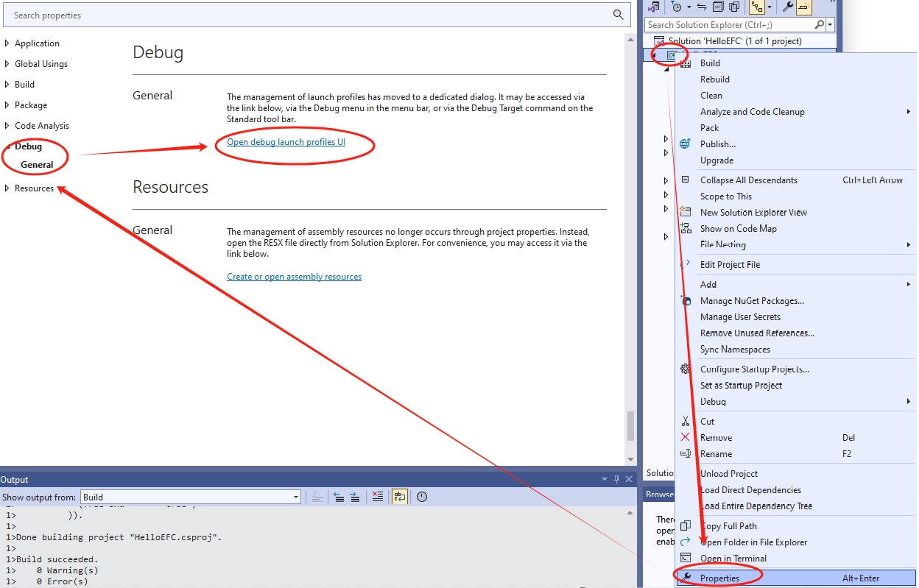Click Collapse All icon in Solution Explorer toolbar

(719, 7)
